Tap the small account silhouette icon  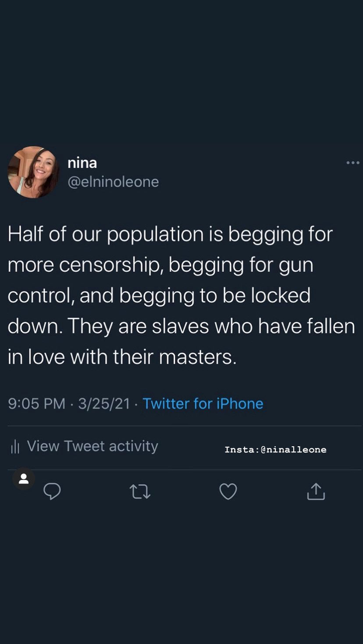(x=24, y=479)
